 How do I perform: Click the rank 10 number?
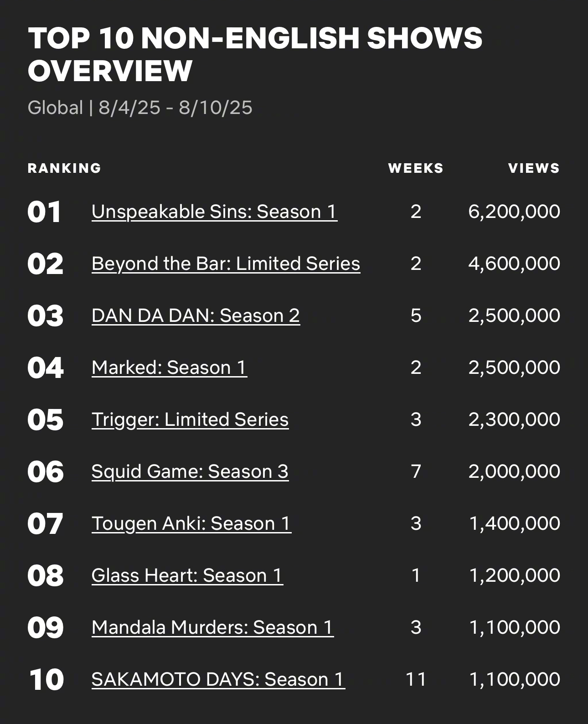(46, 680)
